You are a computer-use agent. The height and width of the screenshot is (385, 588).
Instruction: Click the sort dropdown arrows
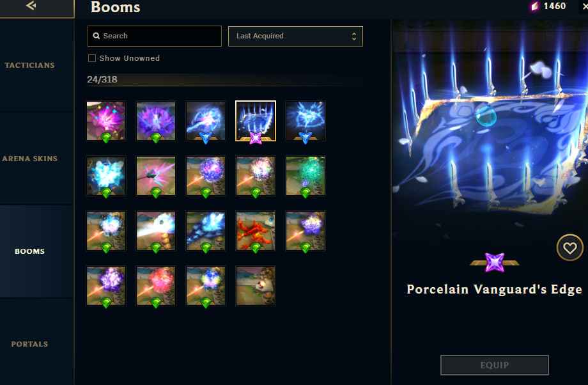point(353,36)
